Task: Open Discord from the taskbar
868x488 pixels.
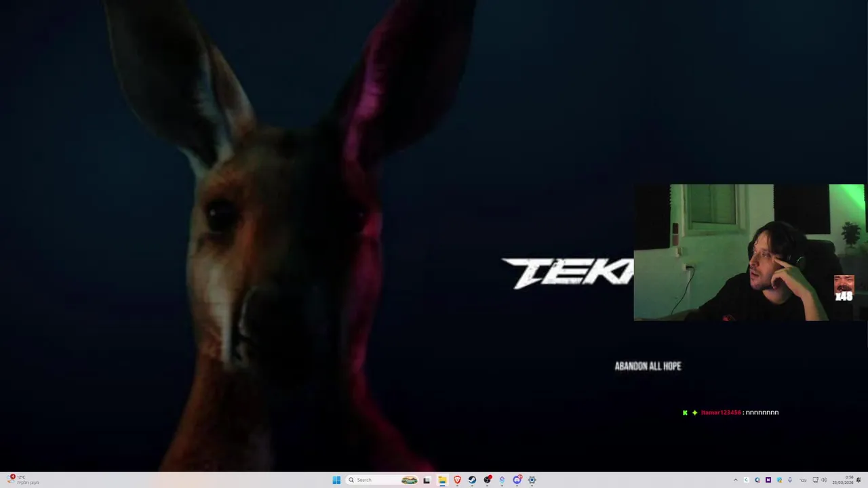Action: [517, 480]
